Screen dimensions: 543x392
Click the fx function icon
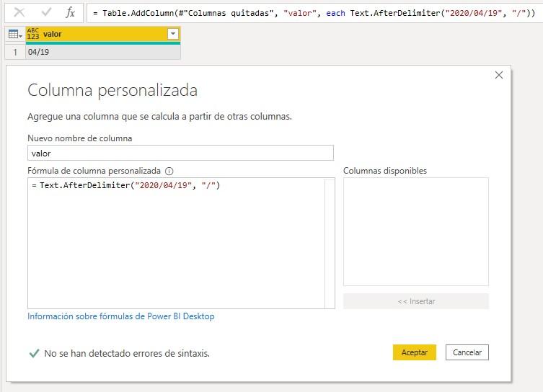(x=70, y=13)
